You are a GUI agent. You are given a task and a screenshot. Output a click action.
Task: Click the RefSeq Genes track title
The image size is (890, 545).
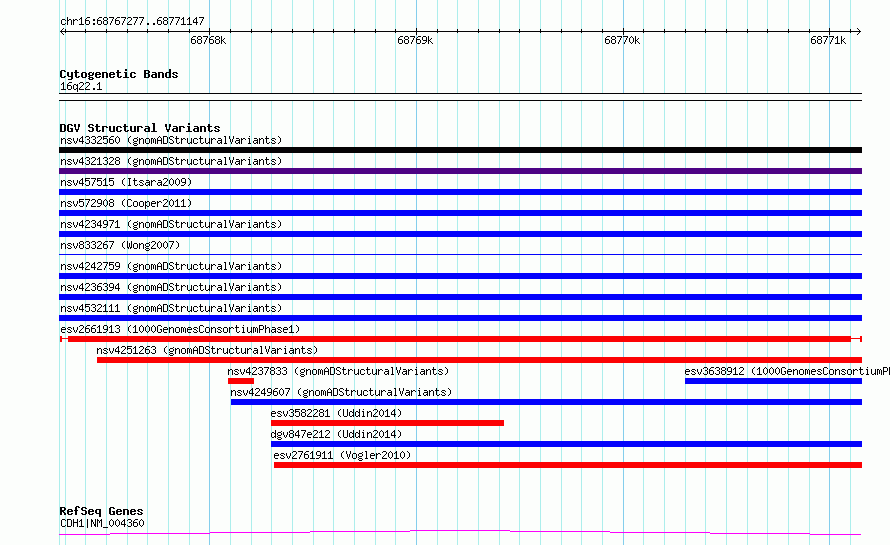pyautogui.click(x=101, y=511)
